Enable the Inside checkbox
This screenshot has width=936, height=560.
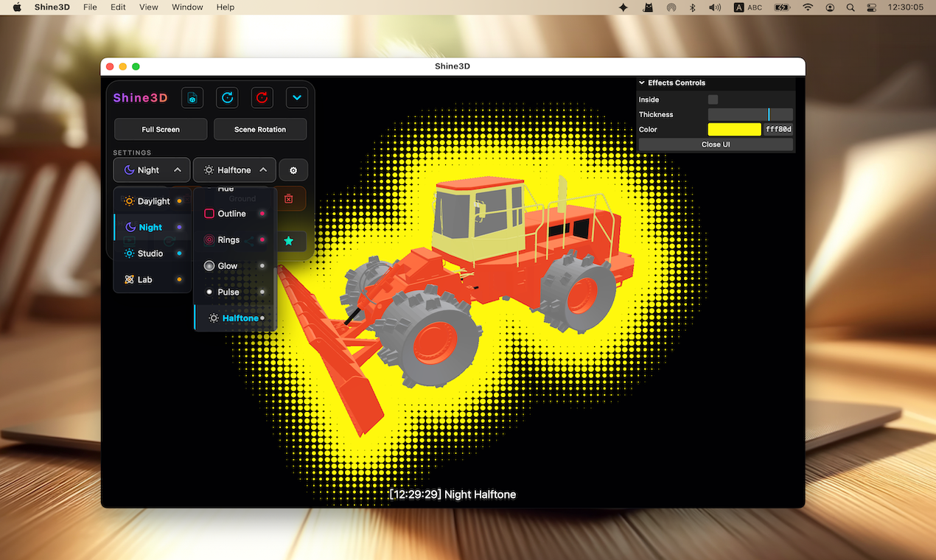pos(713,99)
